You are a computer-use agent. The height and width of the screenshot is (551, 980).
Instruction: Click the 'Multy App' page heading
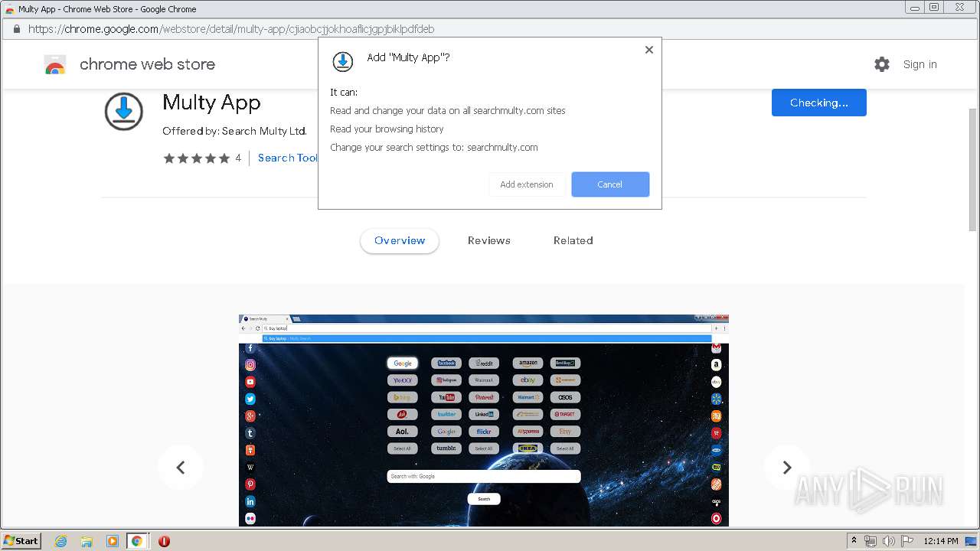pos(211,103)
